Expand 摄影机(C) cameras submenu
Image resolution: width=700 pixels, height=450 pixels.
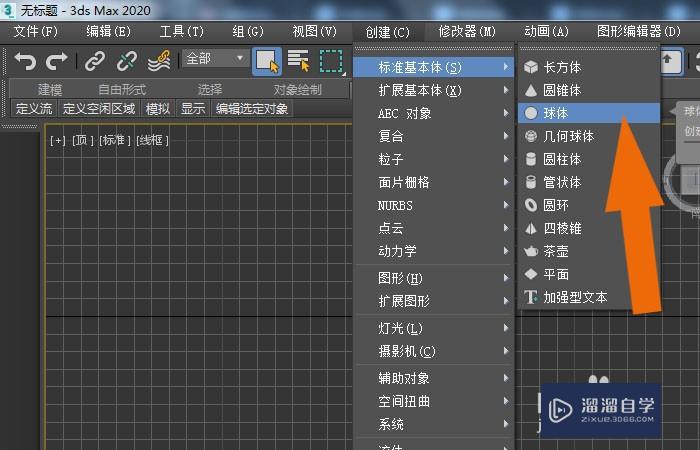433,352
